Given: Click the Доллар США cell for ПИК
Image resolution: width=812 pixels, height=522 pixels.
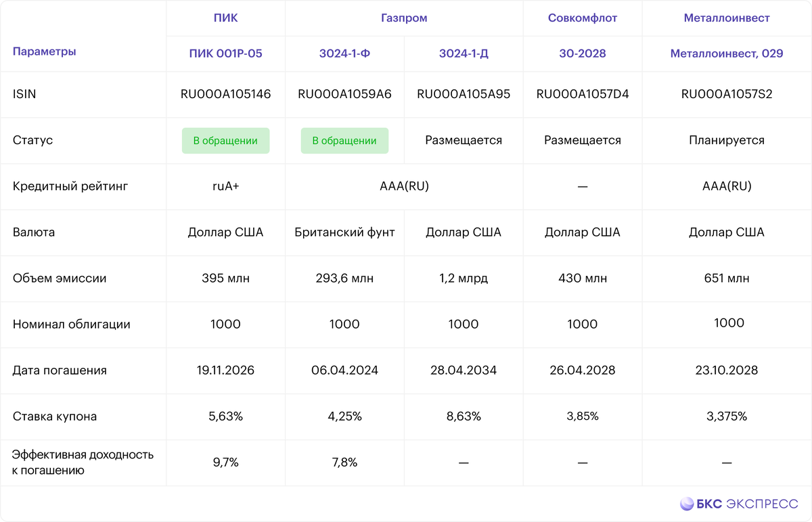Looking at the screenshot, I should (x=225, y=233).
